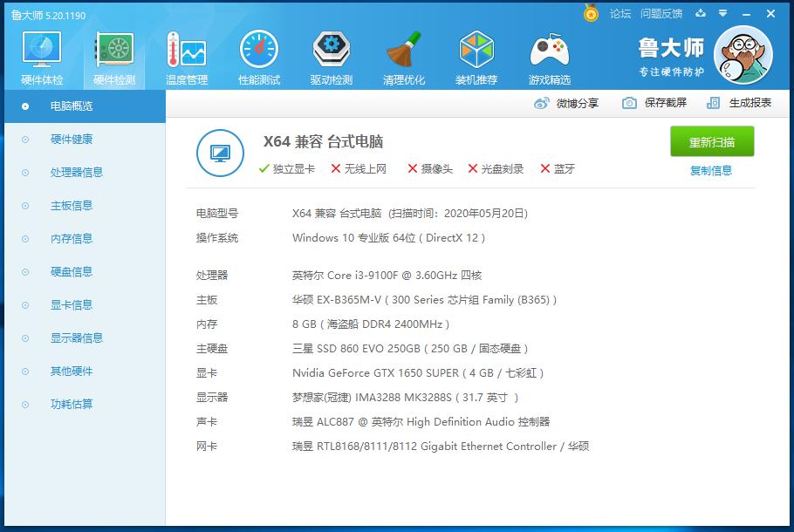
Task: Click 重新扫描 to rescan hardware
Action: pyautogui.click(x=712, y=141)
